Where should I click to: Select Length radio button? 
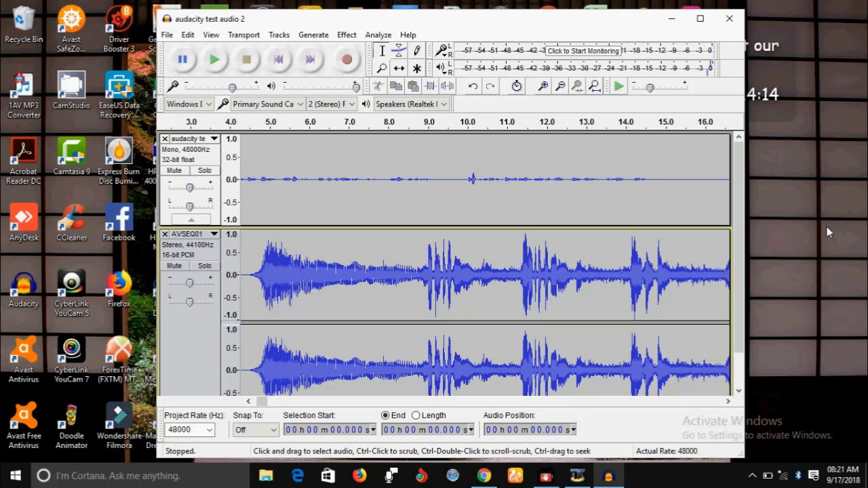point(416,415)
